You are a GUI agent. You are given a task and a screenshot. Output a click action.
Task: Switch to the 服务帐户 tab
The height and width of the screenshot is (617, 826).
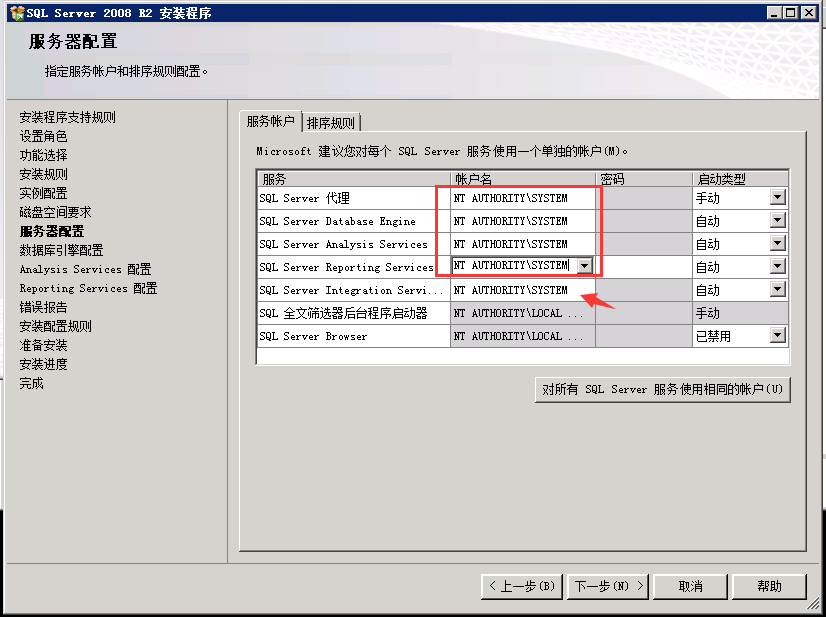270,122
